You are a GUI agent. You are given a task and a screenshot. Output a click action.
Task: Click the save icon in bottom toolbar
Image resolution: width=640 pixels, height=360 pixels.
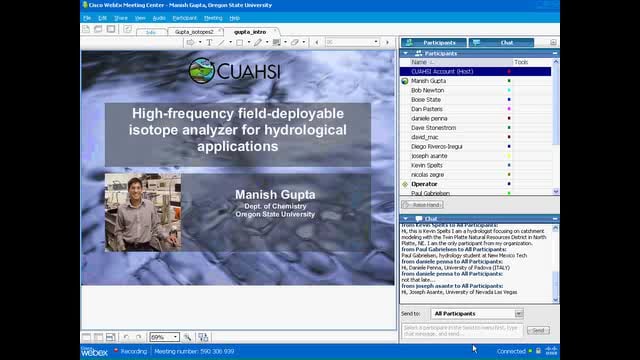click(110, 337)
